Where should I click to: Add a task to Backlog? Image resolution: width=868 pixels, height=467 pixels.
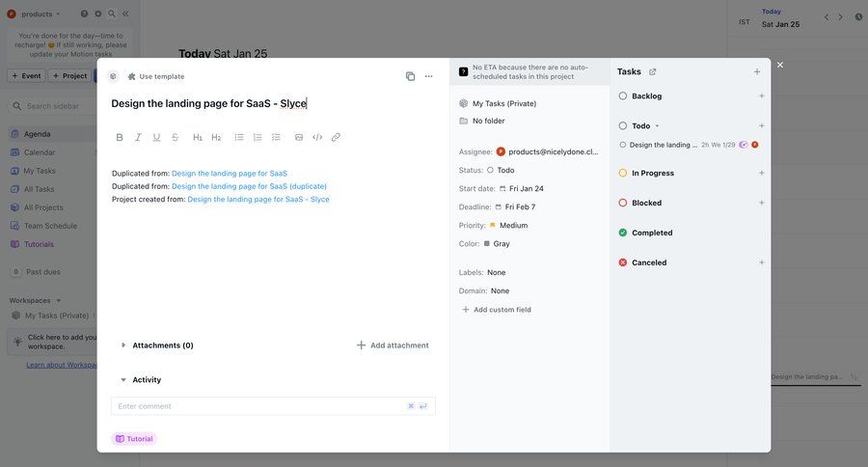tap(761, 96)
